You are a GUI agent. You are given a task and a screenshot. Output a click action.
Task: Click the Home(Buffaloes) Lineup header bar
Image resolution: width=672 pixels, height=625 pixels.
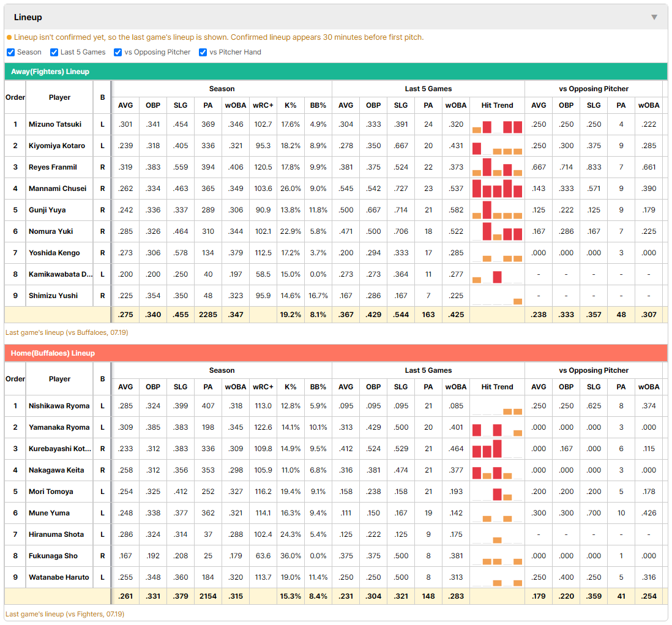(335, 353)
